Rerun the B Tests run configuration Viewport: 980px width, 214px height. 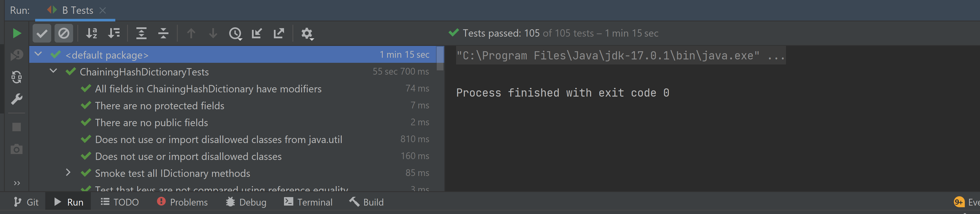pyautogui.click(x=16, y=34)
